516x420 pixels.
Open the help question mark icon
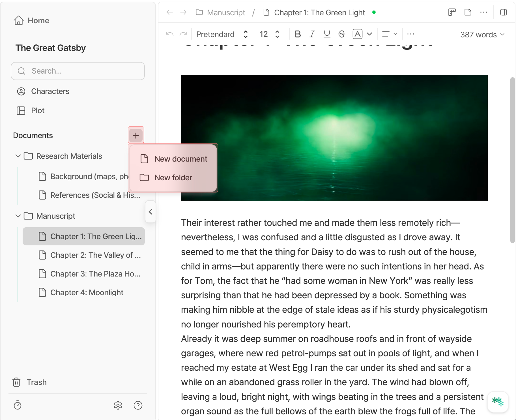coord(138,405)
